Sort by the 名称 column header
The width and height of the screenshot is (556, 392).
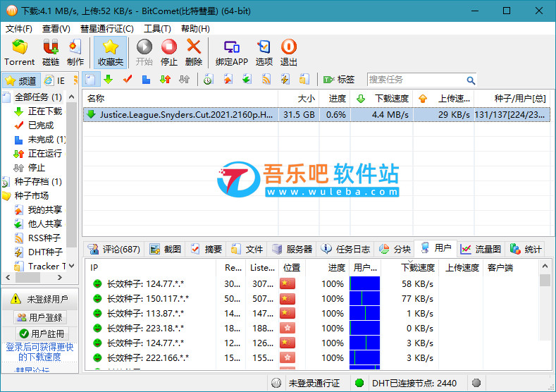pos(181,98)
